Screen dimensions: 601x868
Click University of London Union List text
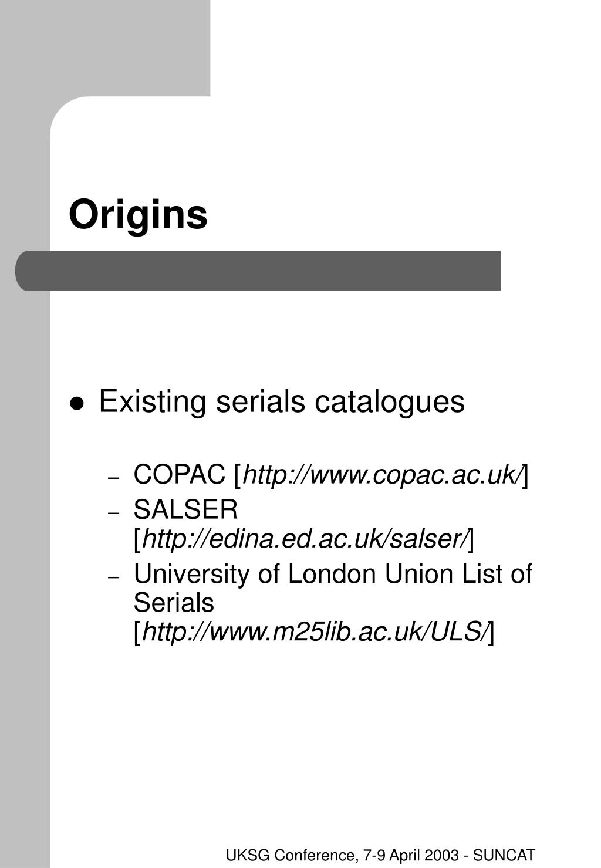(x=333, y=574)
